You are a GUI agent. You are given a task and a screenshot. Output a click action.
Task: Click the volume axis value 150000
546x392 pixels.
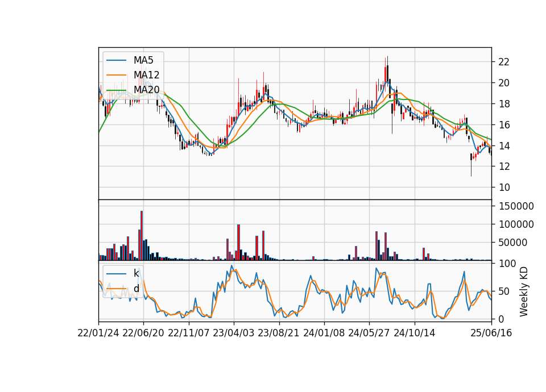(x=516, y=206)
